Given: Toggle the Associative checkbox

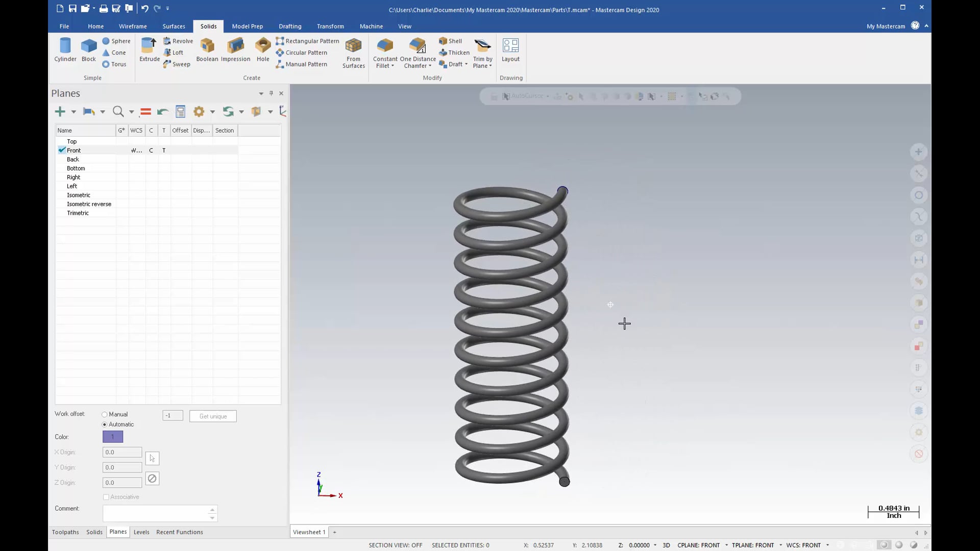Looking at the screenshot, I should 106,496.
